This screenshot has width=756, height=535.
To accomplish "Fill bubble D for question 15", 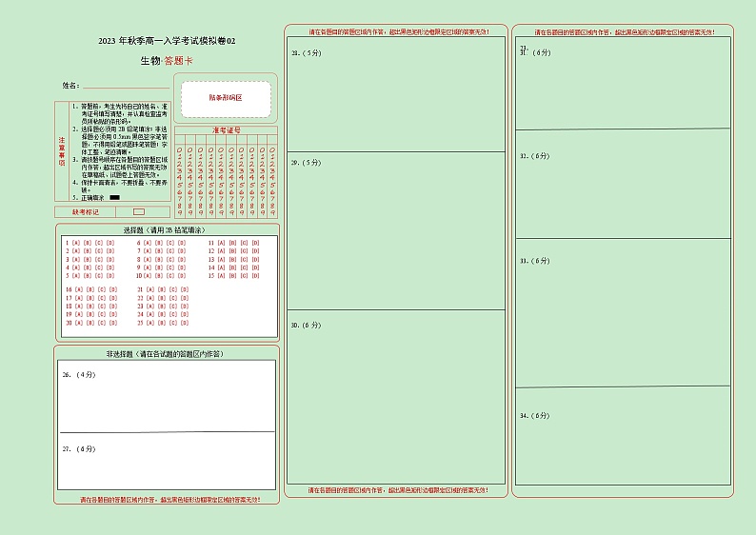I will pos(255,276).
